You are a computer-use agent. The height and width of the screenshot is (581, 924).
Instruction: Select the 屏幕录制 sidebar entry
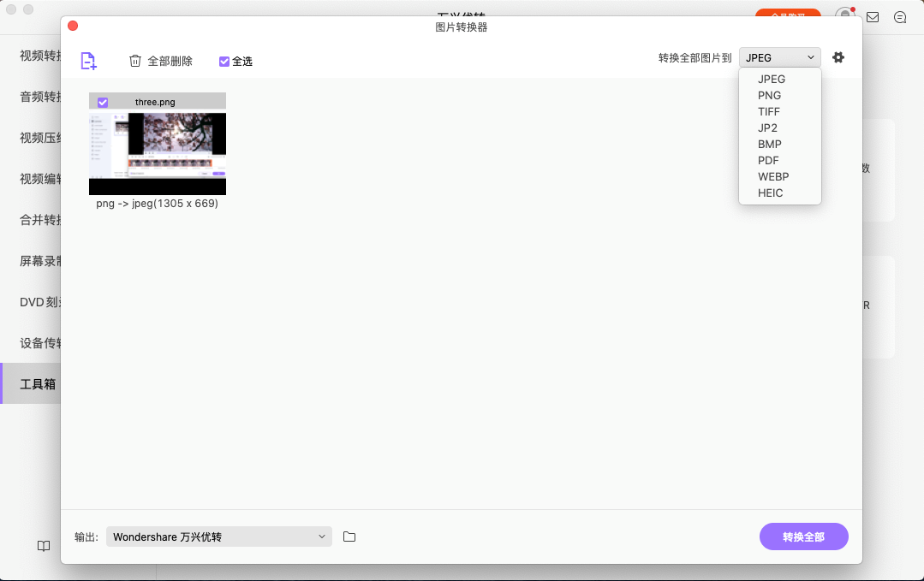tap(34, 260)
